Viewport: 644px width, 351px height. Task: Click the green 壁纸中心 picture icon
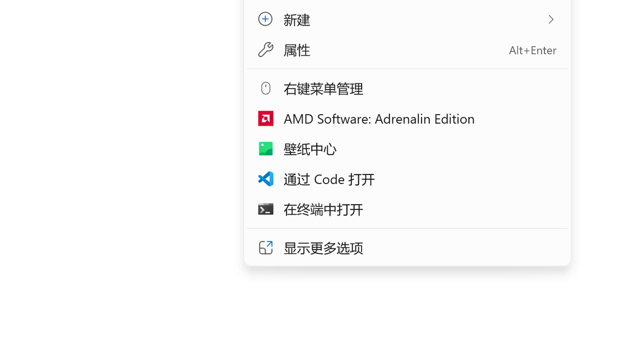point(266,149)
